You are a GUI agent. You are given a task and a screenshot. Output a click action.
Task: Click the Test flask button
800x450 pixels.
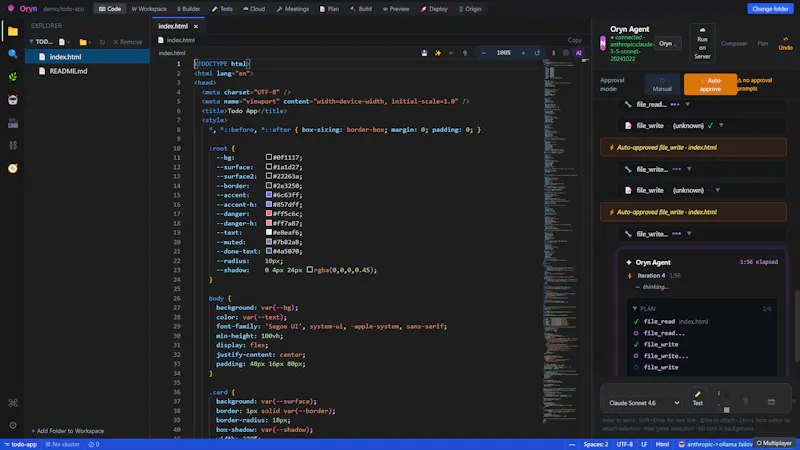pos(697,398)
